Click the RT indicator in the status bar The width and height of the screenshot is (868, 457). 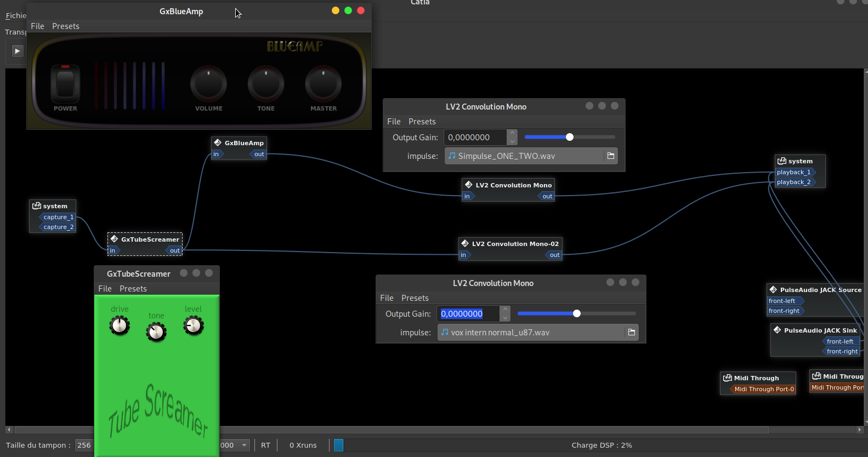pos(265,445)
